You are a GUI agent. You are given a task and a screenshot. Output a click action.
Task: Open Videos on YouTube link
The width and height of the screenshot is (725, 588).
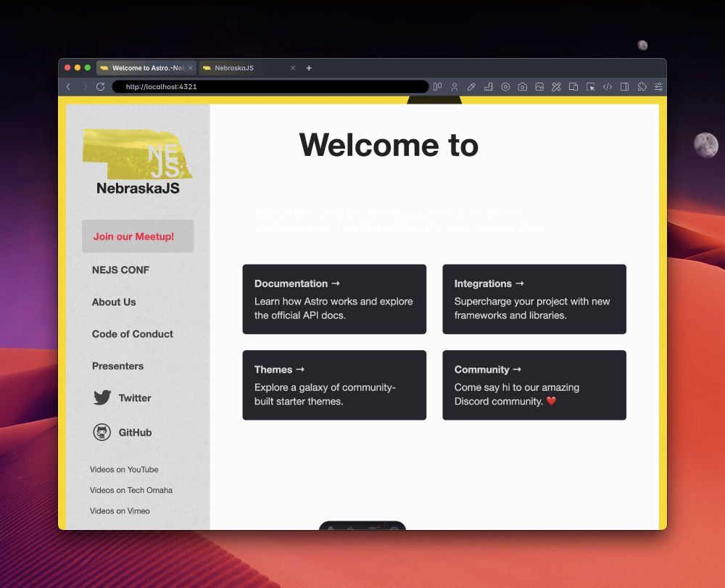[x=124, y=469]
